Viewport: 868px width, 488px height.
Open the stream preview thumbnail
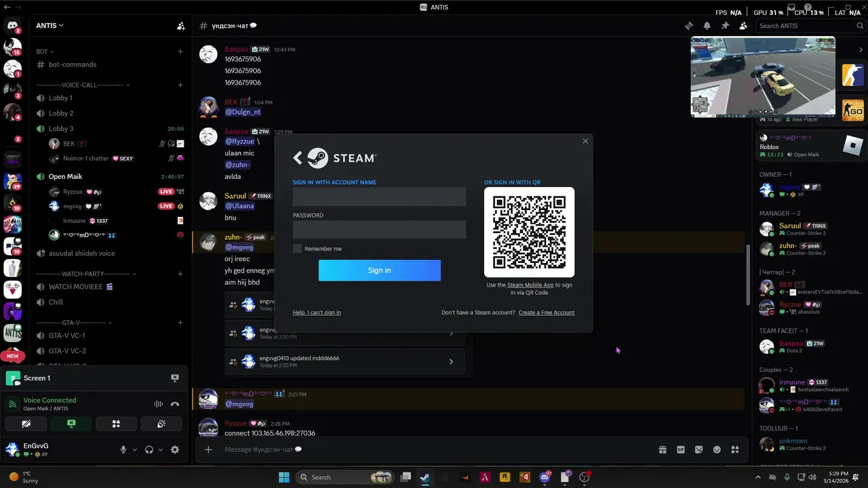pos(763,77)
